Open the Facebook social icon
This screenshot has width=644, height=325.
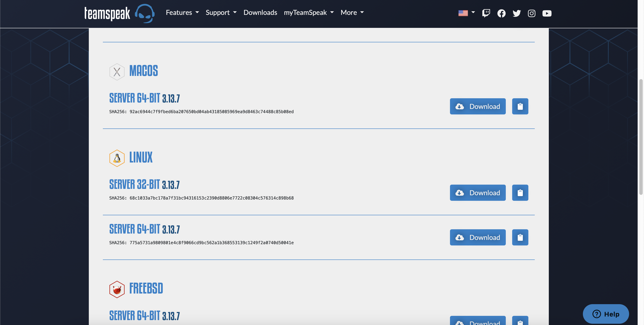click(501, 13)
